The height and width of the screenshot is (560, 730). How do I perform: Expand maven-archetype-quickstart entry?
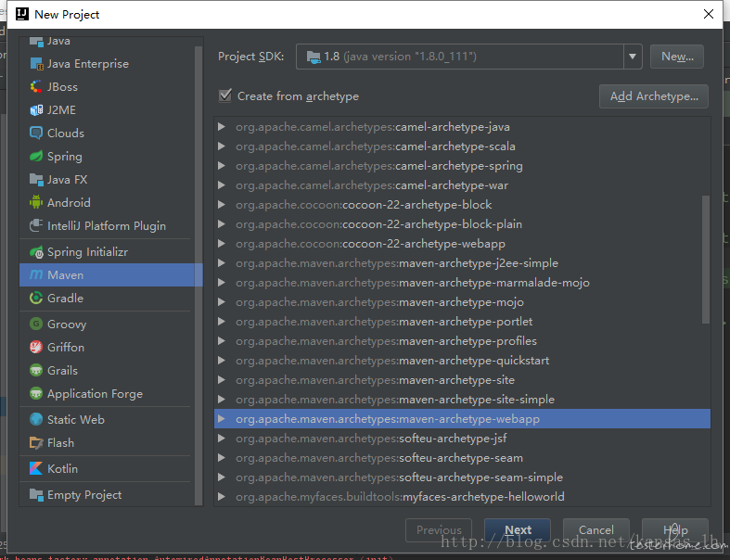pyautogui.click(x=222, y=361)
